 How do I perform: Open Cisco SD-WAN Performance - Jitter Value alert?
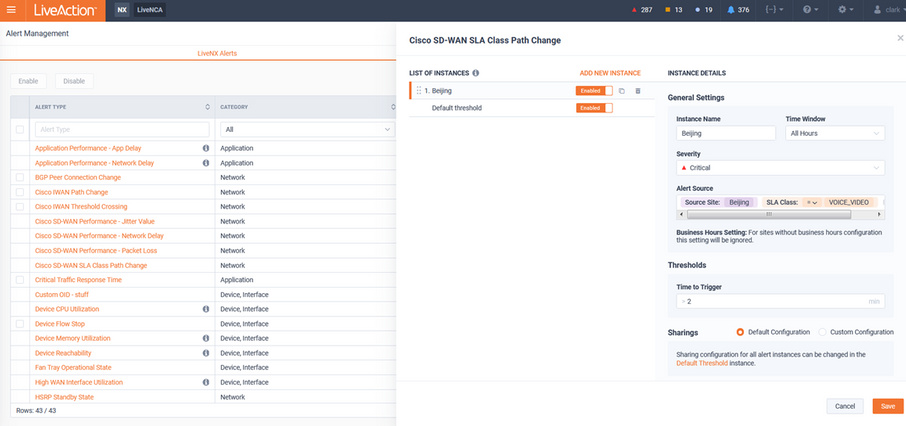click(95, 221)
